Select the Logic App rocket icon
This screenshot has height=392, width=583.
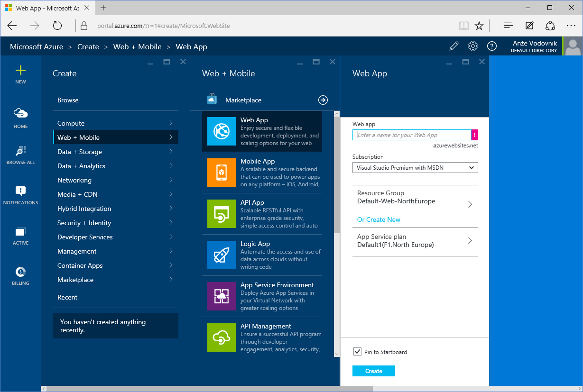222,255
